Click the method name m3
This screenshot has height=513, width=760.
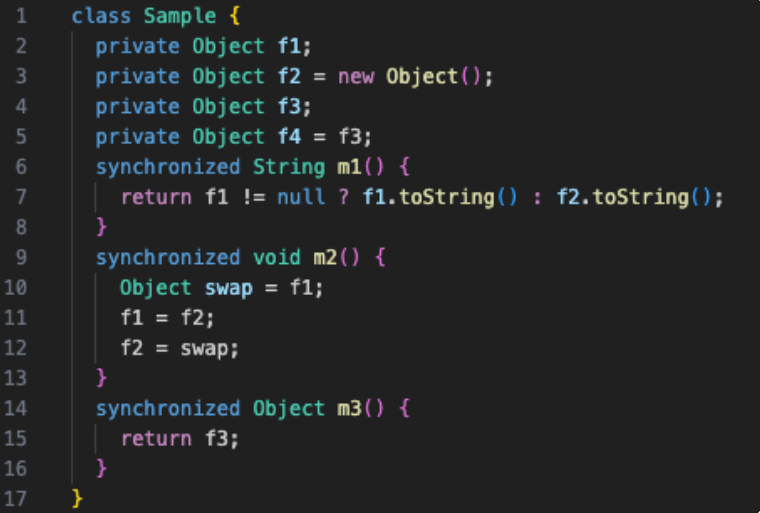click(349, 409)
